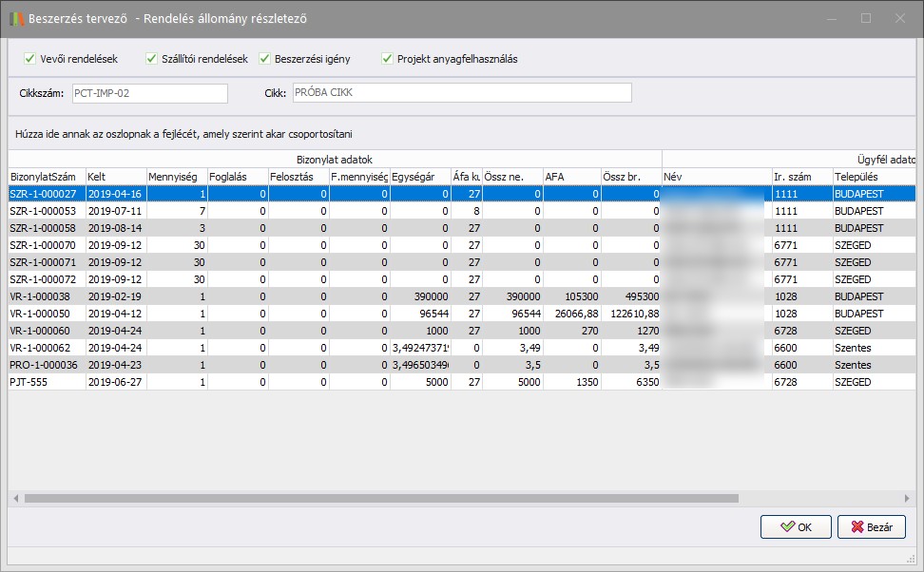This screenshot has width=924, height=572.
Task: Click the OK button
Action: click(x=795, y=527)
